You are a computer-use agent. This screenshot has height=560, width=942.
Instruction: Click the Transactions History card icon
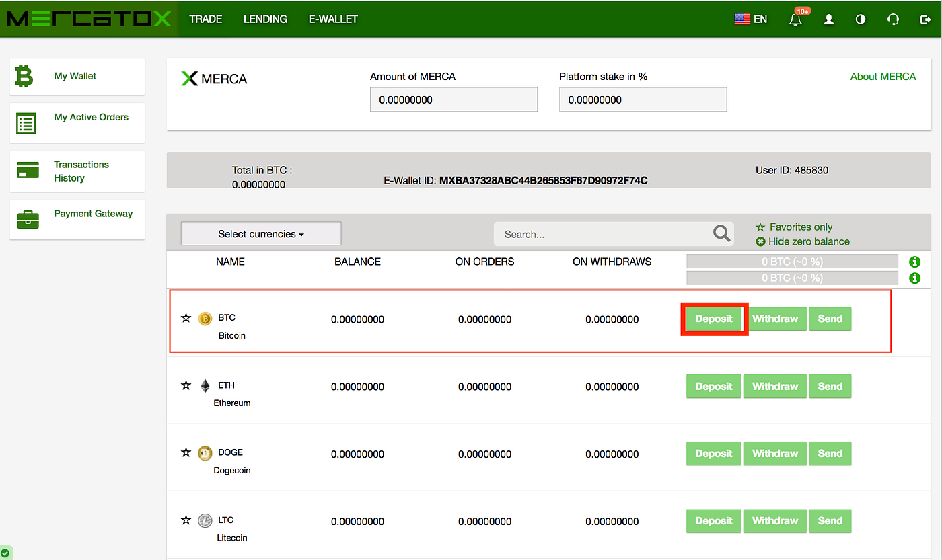click(28, 171)
